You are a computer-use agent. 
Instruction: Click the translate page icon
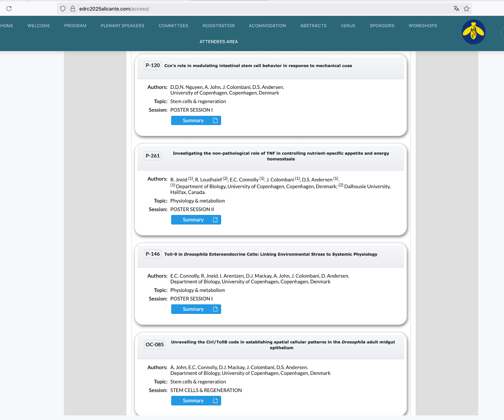coord(456,9)
